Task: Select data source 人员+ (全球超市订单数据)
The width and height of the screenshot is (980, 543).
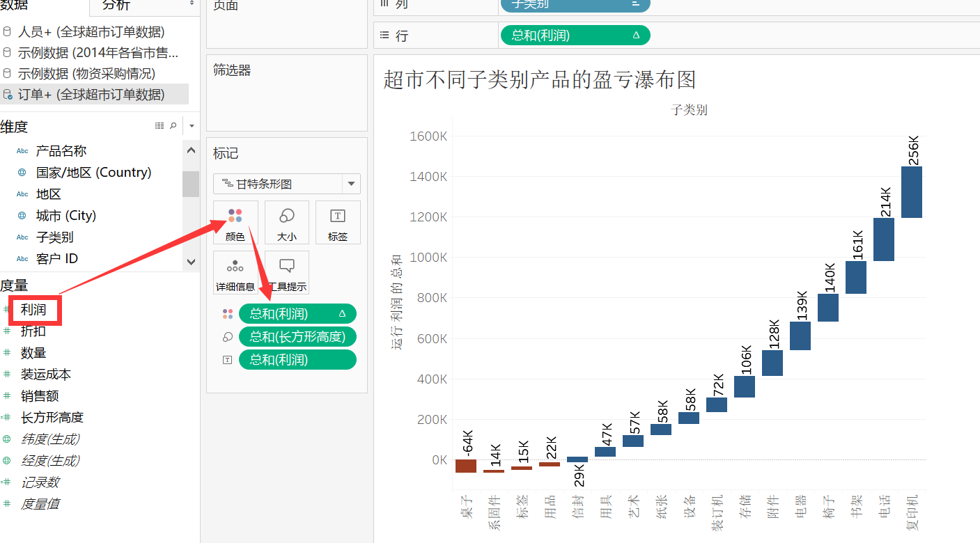Action: 91,32
